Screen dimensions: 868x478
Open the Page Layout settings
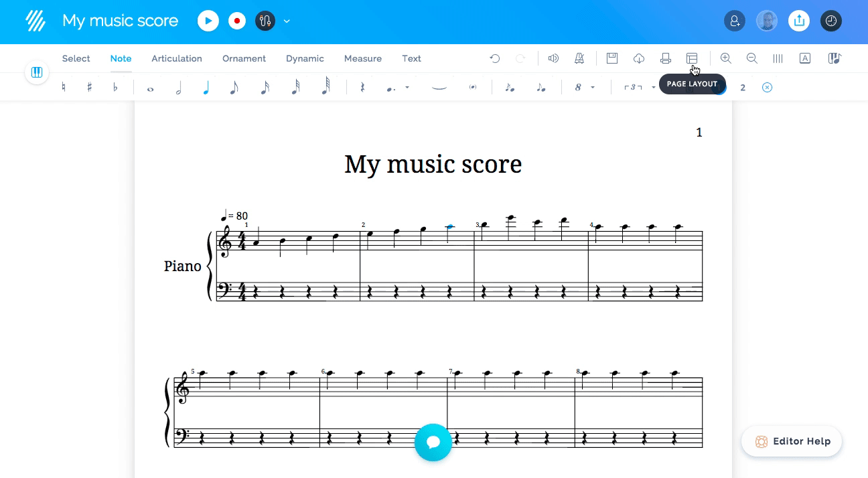pyautogui.click(x=692, y=59)
